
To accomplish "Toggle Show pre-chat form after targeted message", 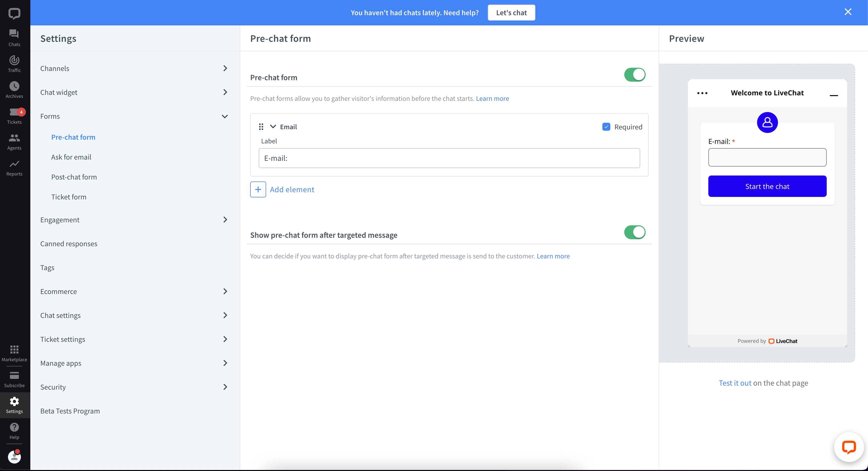I will [x=634, y=232].
